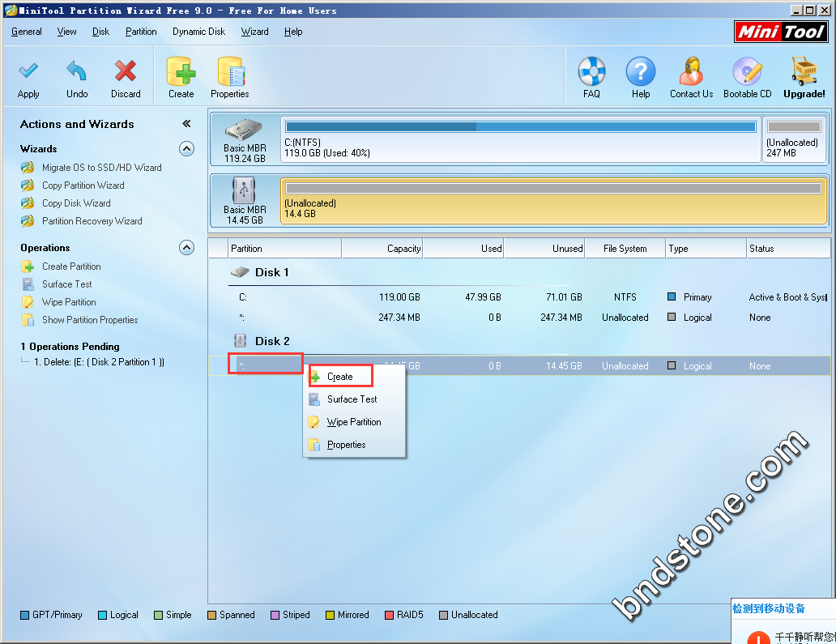Select the C:(NTFS) partition usage bar
836x644 pixels.
pyautogui.click(x=521, y=127)
